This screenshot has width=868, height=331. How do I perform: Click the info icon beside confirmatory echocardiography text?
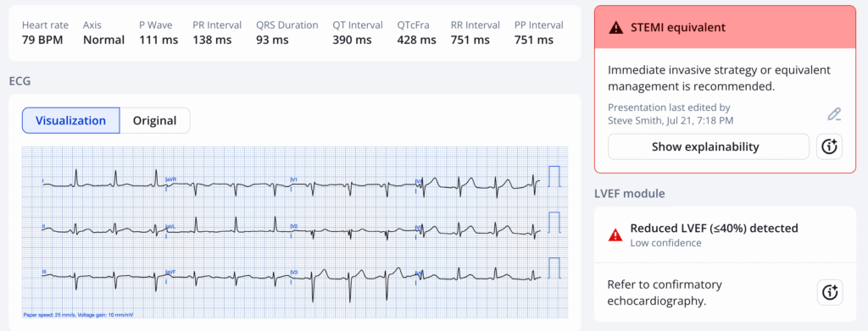(829, 292)
